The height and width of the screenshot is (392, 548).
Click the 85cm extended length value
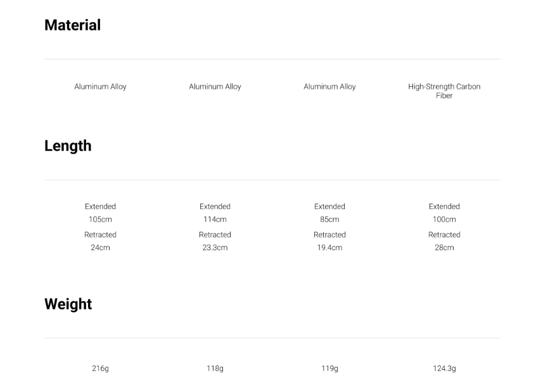click(x=329, y=219)
